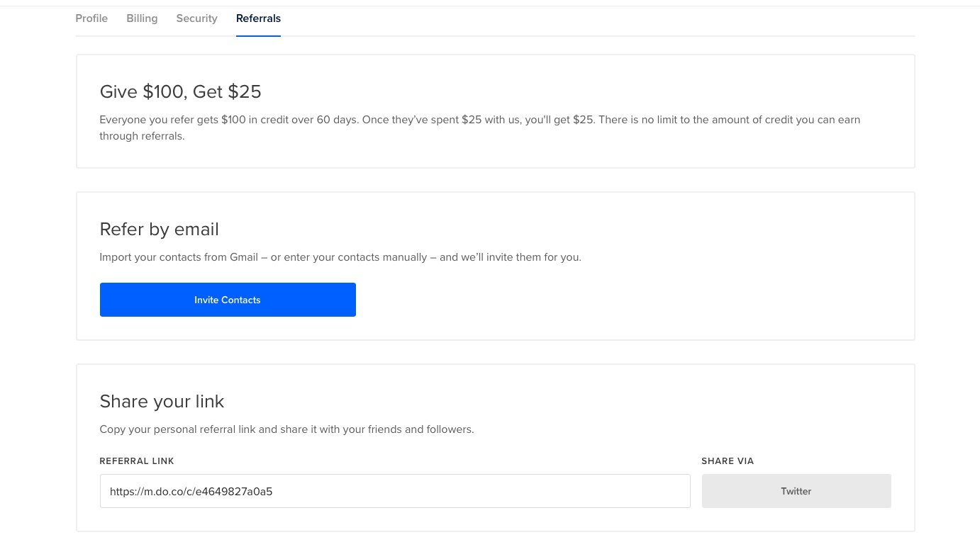
Task: Click the Invite Contacts button
Action: click(x=228, y=300)
